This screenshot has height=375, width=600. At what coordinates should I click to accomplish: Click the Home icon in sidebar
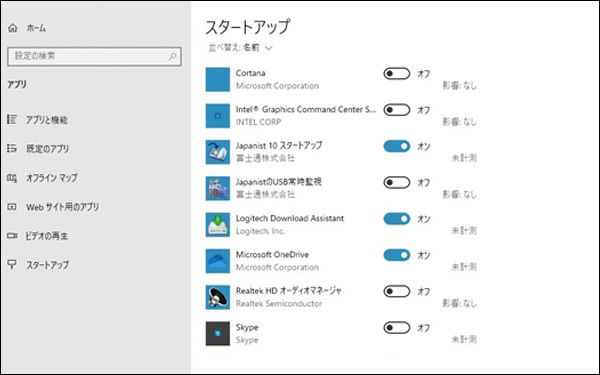point(13,28)
